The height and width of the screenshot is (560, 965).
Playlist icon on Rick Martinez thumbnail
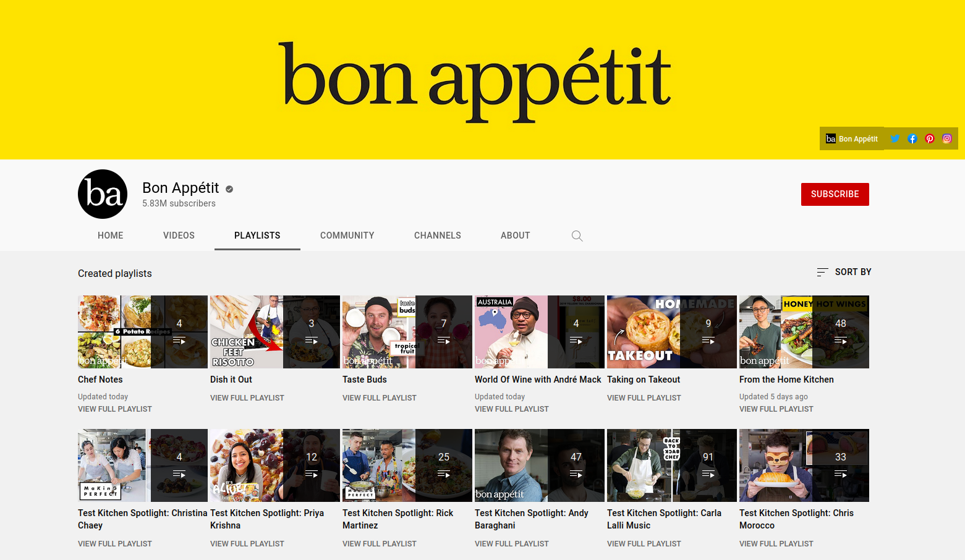[444, 474]
